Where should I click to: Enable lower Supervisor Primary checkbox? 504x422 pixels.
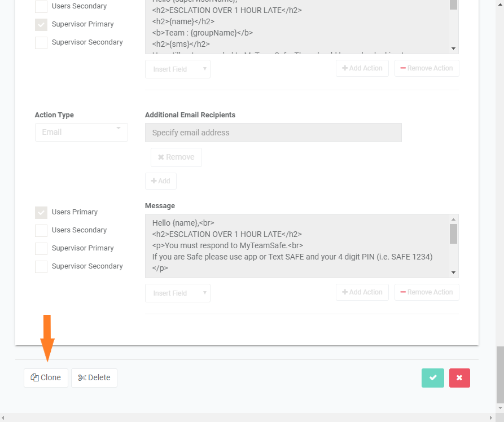pos(41,248)
